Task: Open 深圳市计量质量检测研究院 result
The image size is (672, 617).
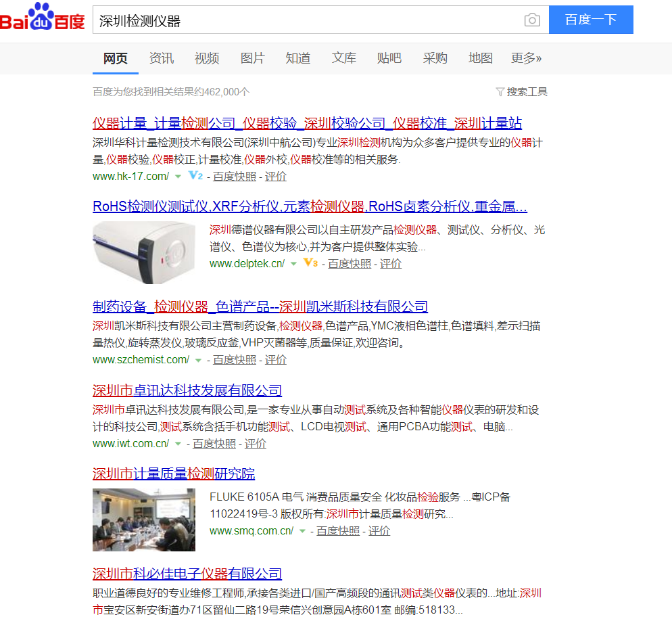Action: click(174, 474)
